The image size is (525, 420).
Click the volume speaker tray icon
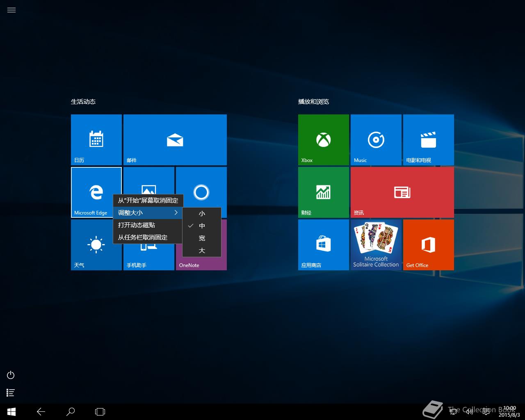(470, 412)
